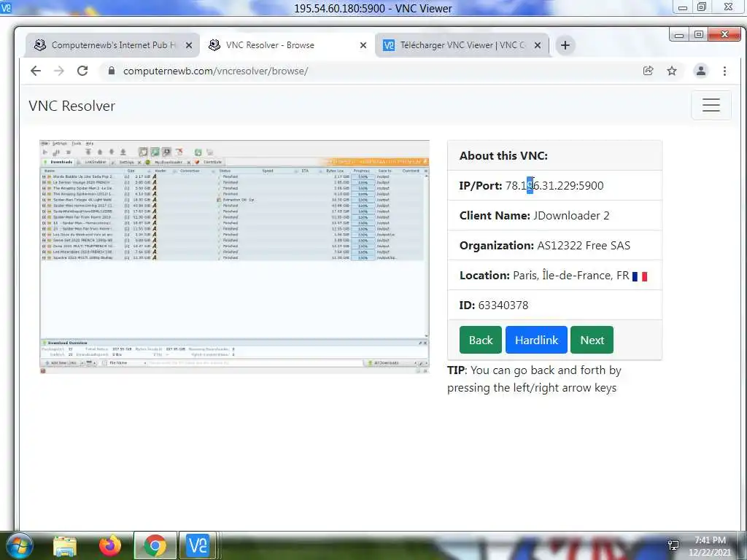Open the Chrome profile avatar menu
Screen dimensions: 747x560
701,71
